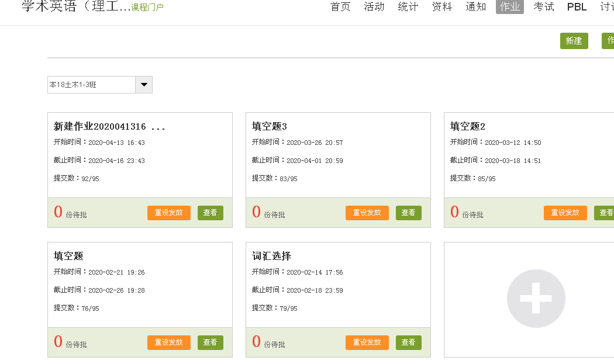Click 重设发放 for 词汇选择
The width and height of the screenshot is (614, 364).
[367, 342]
